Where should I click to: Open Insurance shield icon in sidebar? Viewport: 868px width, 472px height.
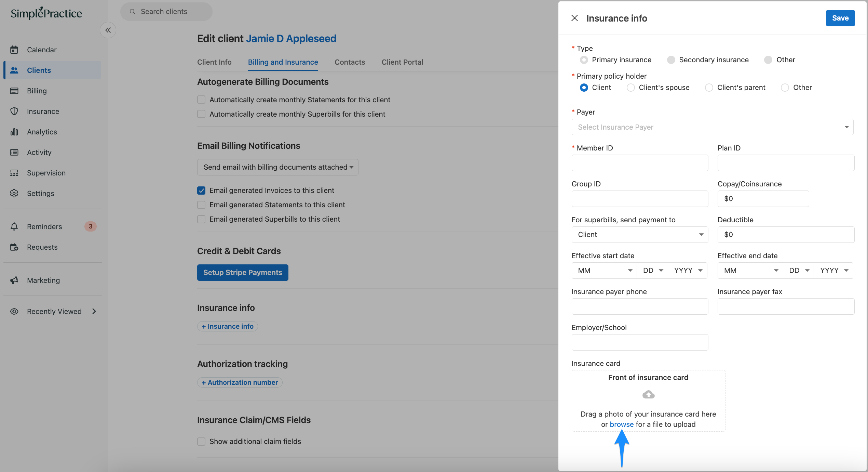click(x=14, y=112)
